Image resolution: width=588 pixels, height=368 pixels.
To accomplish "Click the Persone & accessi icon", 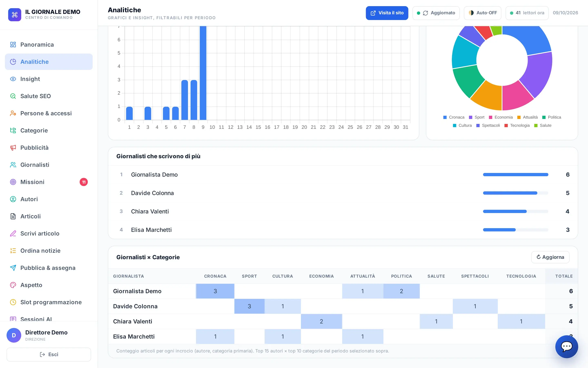I will pyautogui.click(x=13, y=113).
